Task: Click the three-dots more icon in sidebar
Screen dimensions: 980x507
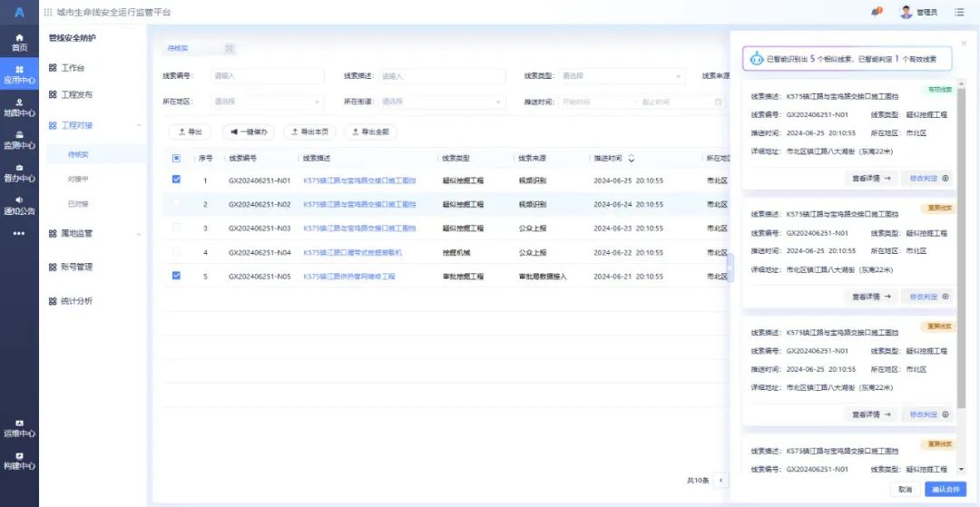Action: click(x=19, y=233)
